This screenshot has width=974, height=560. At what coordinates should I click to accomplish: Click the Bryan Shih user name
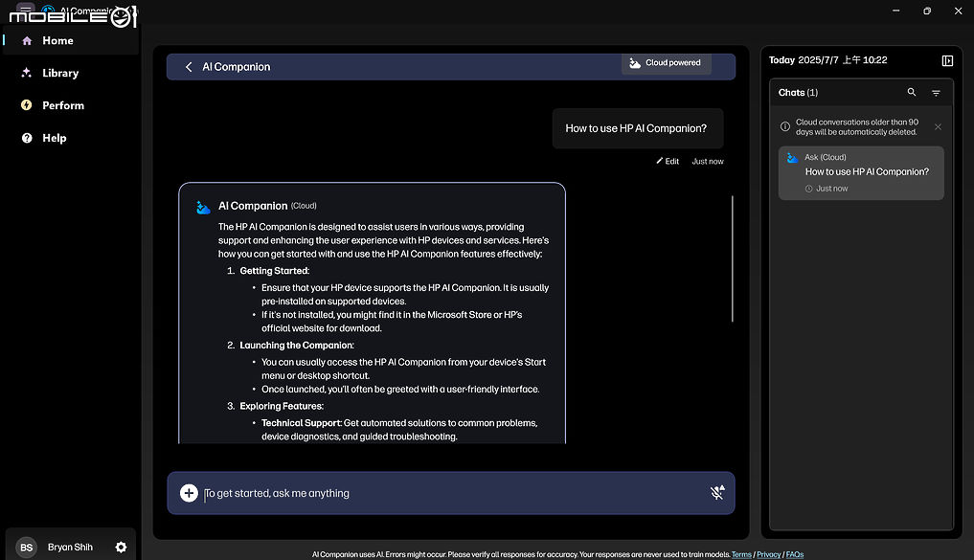[70, 547]
